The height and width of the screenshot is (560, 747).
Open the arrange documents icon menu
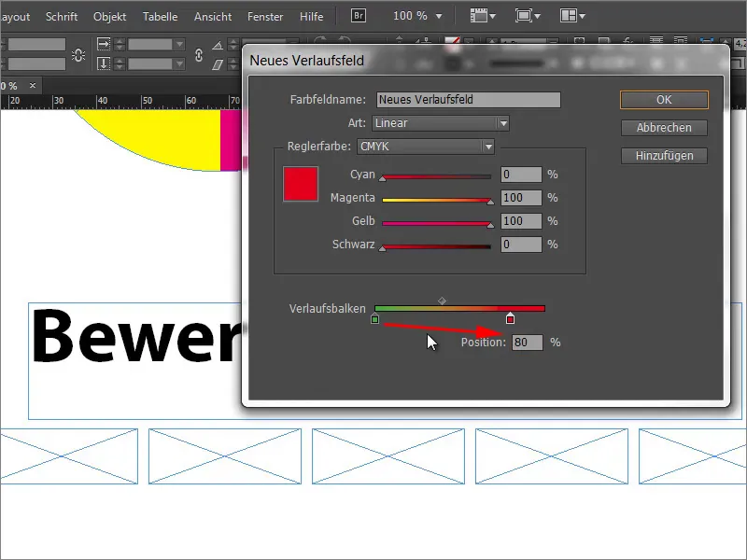572,16
